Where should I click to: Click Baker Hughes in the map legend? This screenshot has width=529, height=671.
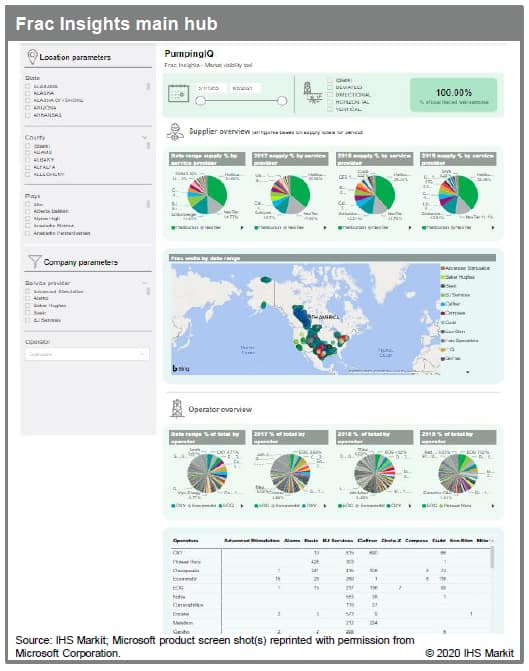point(458,277)
